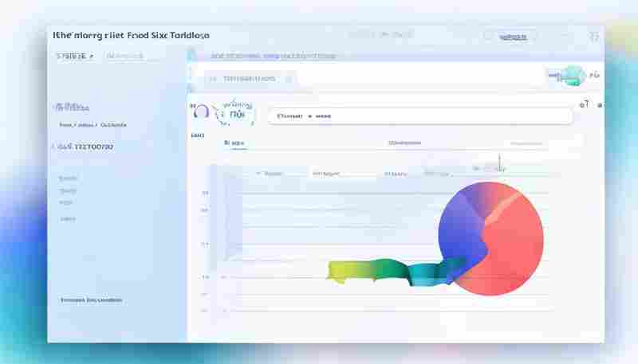Viewport: 638px width, 364px height.
Task: Click the wide rounded input field below the search bar
Action: (x=420, y=116)
